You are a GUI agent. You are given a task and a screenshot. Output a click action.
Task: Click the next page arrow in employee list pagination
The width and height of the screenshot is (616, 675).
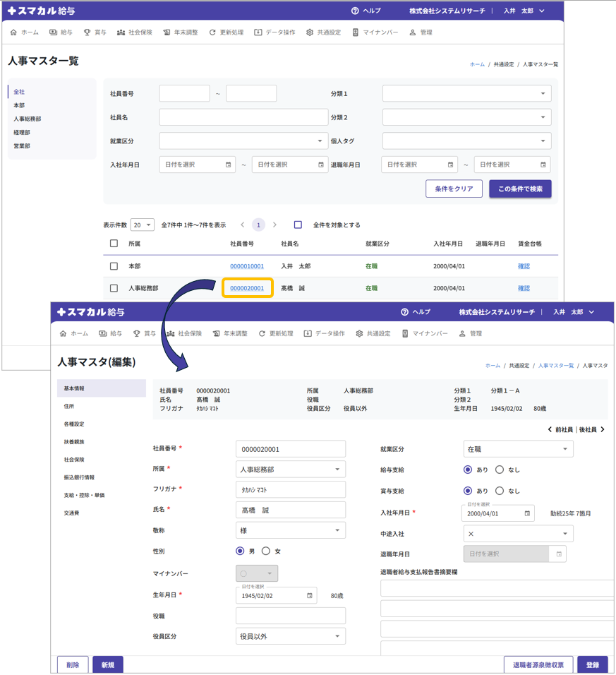[x=274, y=225]
